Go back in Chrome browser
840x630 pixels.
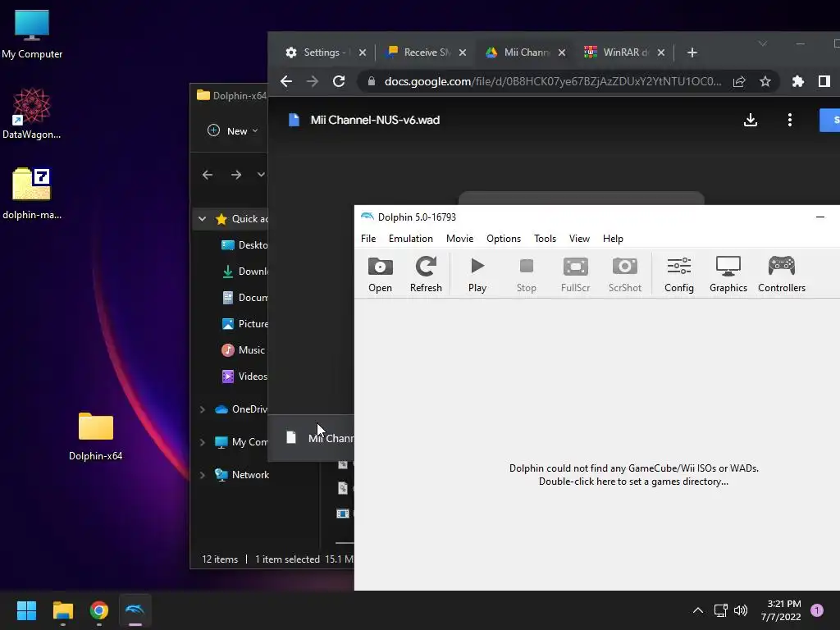[x=286, y=81]
